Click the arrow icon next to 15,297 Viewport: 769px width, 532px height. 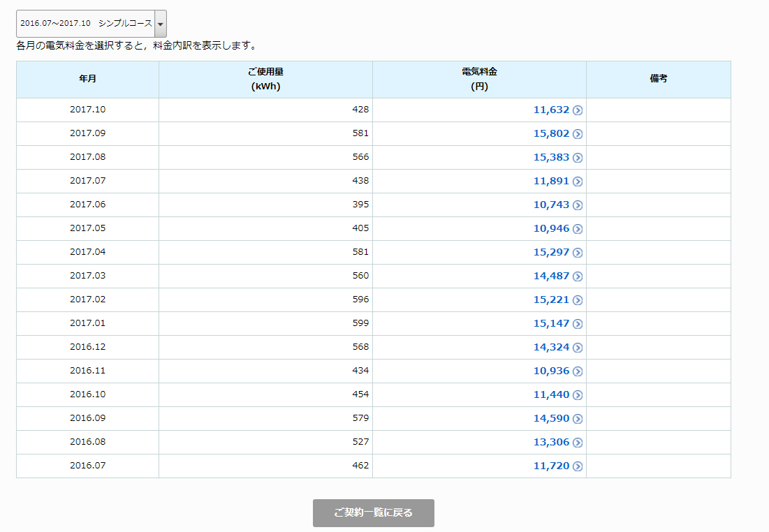click(x=578, y=253)
